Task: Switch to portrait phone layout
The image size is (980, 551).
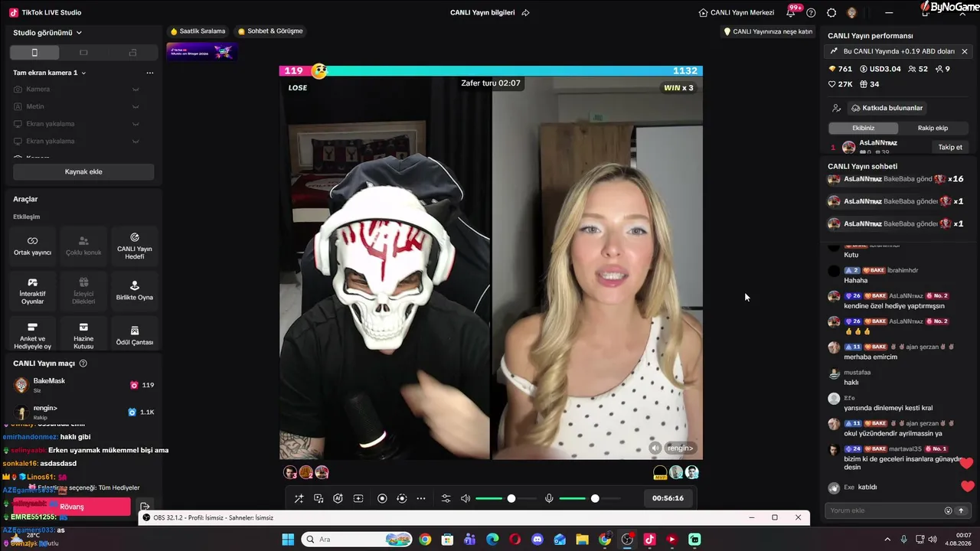Action: click(x=34, y=52)
